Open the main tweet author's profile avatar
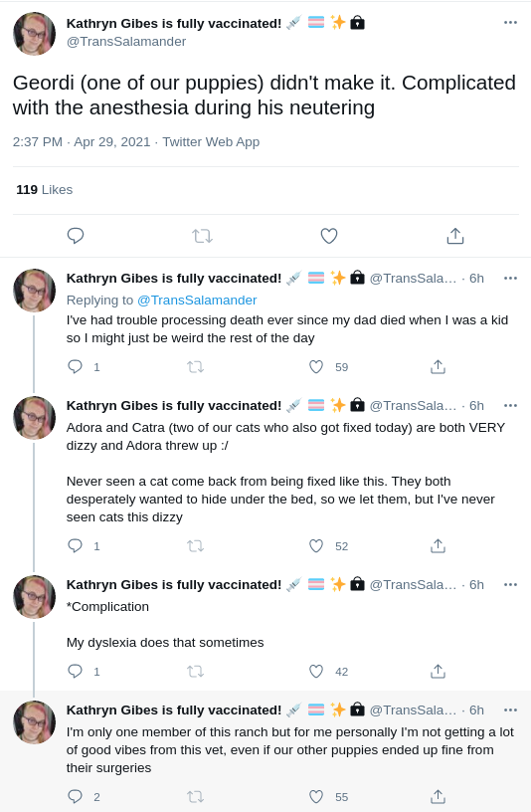Image resolution: width=531 pixels, height=812 pixels. point(34,33)
